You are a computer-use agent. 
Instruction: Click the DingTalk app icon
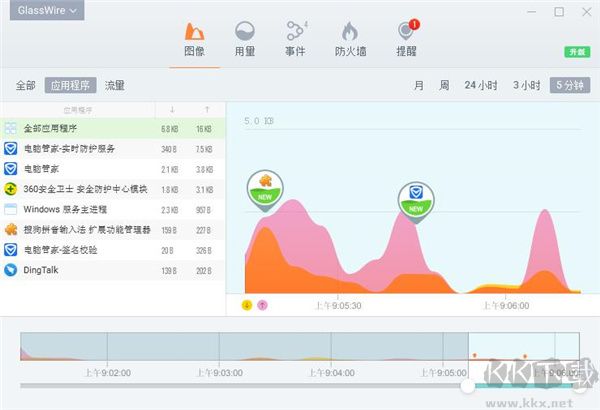click(11, 269)
